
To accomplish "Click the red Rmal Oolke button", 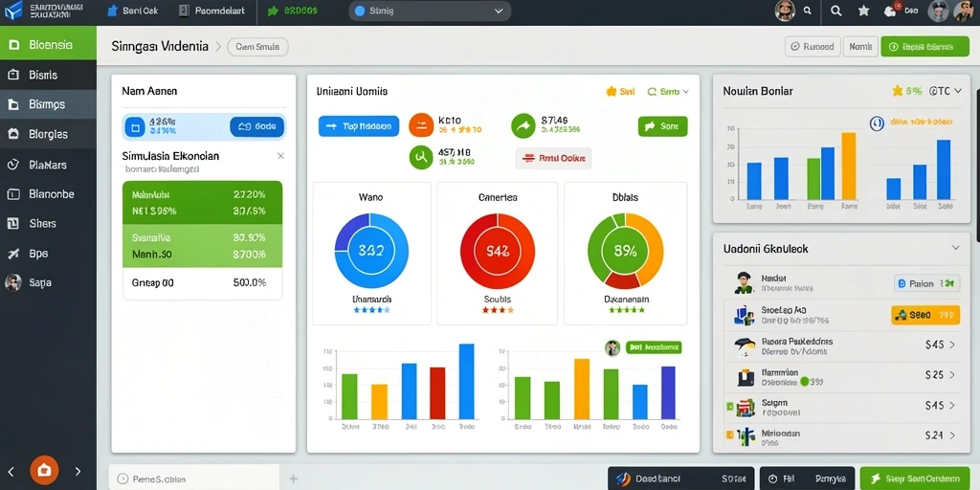I will [554, 159].
